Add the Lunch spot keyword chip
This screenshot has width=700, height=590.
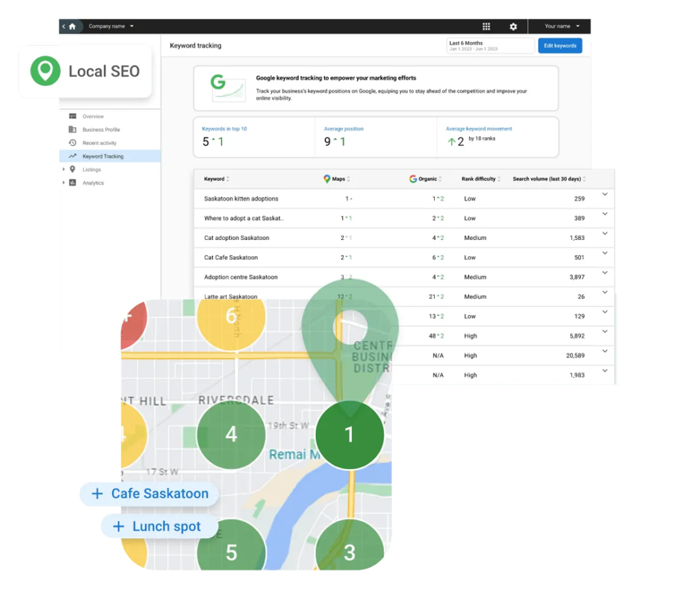pos(159,526)
